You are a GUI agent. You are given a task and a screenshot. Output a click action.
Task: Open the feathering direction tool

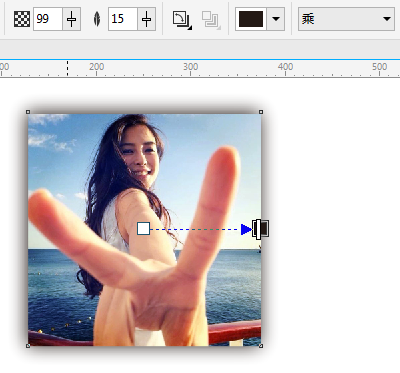click(182, 20)
